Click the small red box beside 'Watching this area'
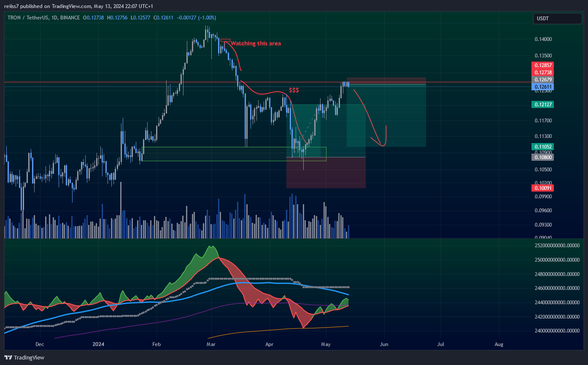 tap(225, 41)
